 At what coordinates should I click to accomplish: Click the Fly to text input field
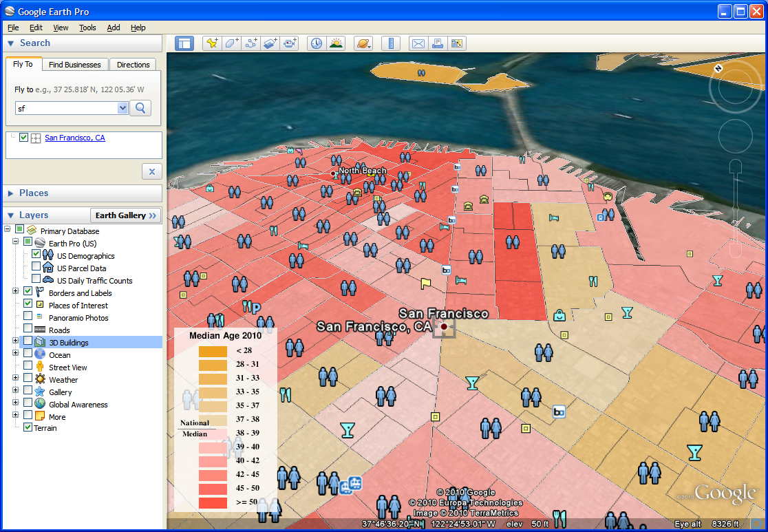click(67, 108)
